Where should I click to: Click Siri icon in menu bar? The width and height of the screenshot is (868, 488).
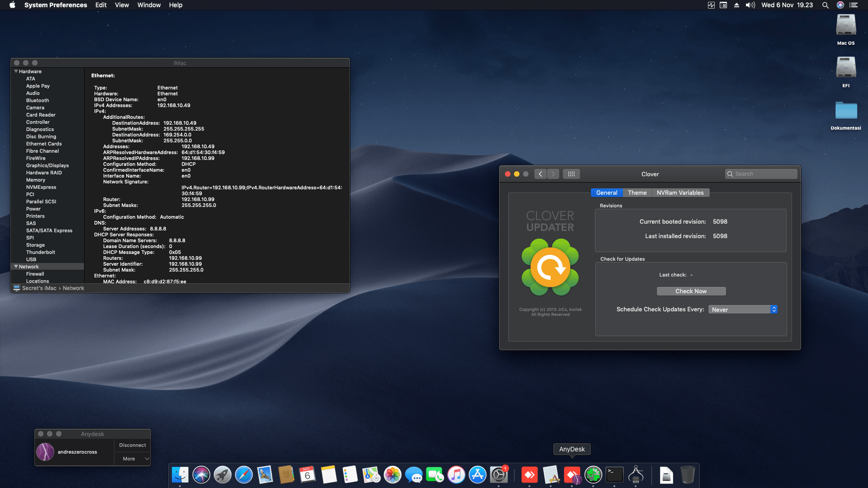tap(840, 5)
